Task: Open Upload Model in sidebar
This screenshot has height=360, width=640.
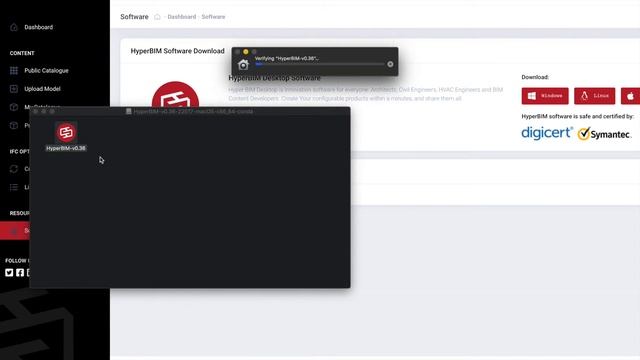Action: 42,89
